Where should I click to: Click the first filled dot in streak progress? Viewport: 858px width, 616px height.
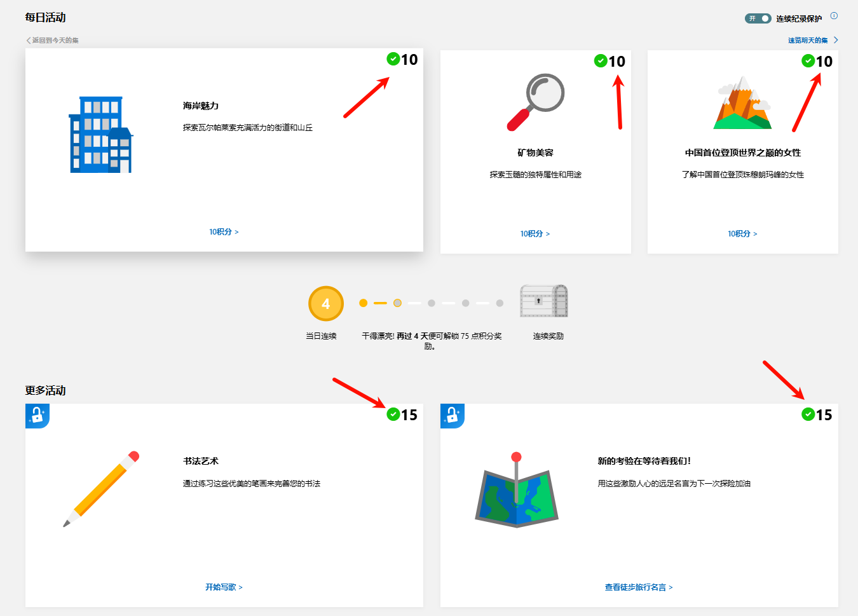click(x=363, y=303)
